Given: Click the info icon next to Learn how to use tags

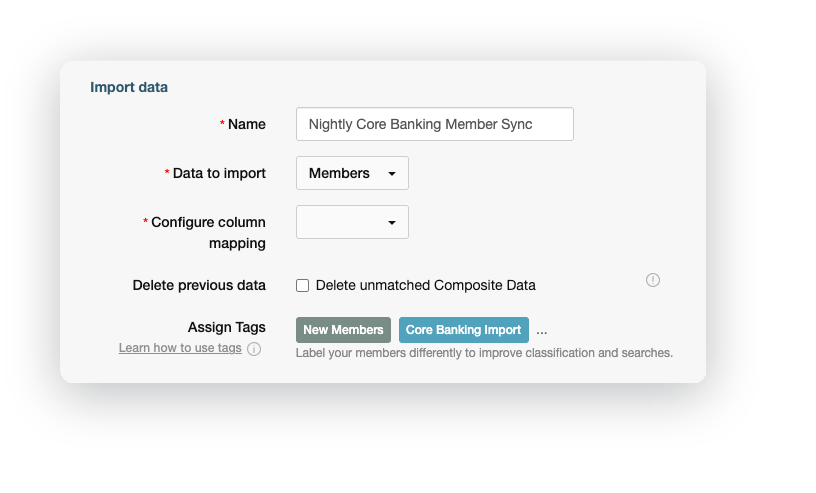Looking at the screenshot, I should [254, 349].
